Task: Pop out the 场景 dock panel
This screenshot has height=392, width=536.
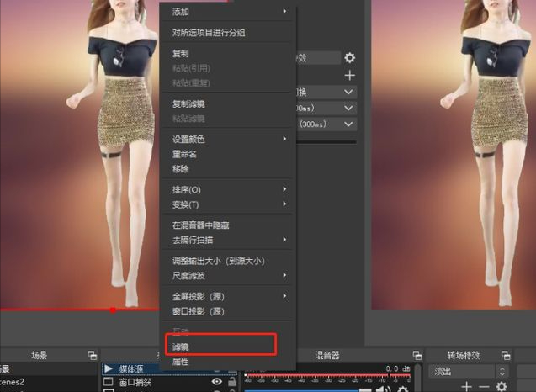Action: 92,356
